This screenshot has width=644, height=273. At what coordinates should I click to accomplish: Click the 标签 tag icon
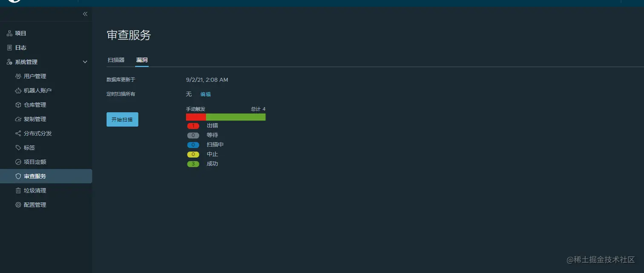pos(18,148)
